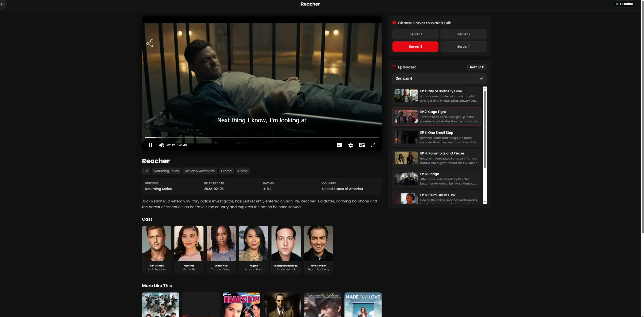Image resolution: width=644 pixels, height=317 pixels.
Task: Click the Reacher title heading below video
Action: (156, 161)
